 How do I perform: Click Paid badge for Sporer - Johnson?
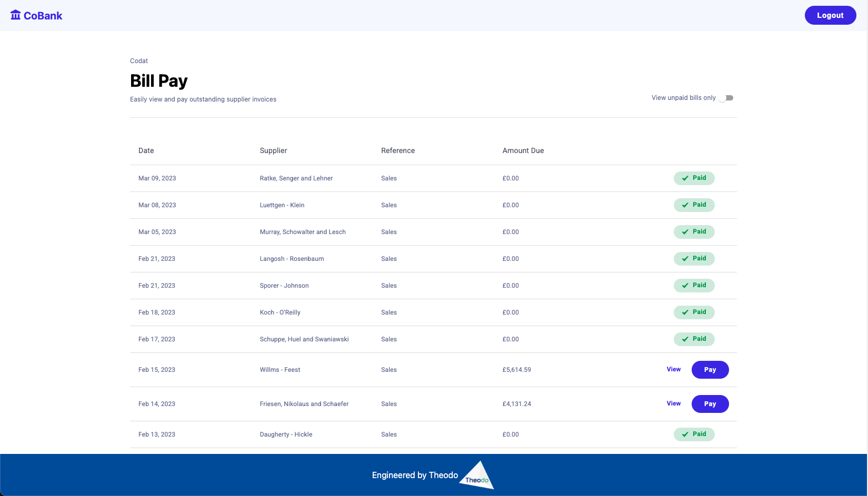click(x=694, y=285)
